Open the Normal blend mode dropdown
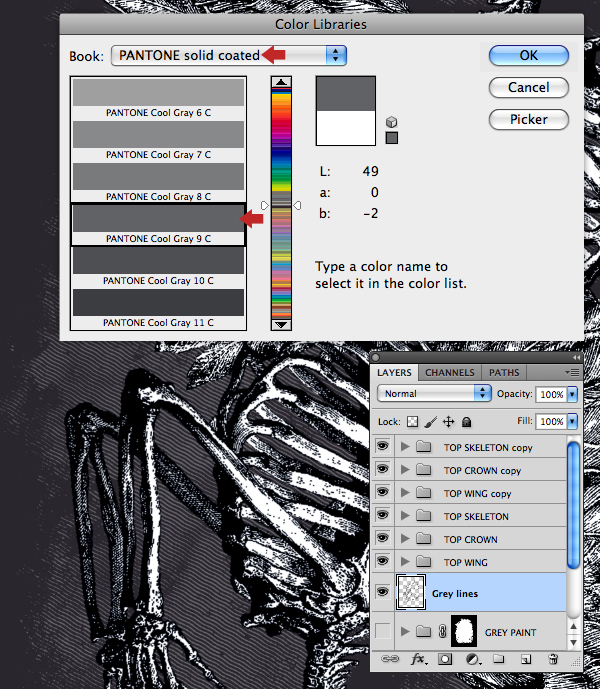 pos(434,393)
